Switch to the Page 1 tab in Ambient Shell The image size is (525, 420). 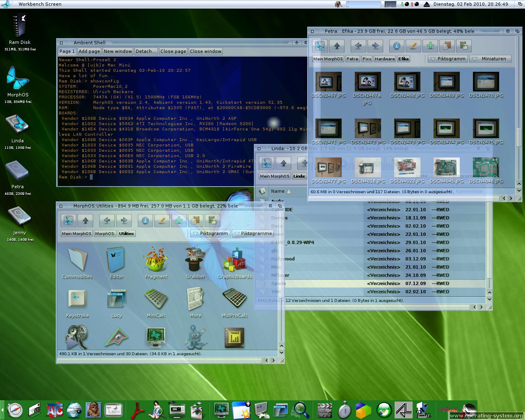[x=67, y=51]
